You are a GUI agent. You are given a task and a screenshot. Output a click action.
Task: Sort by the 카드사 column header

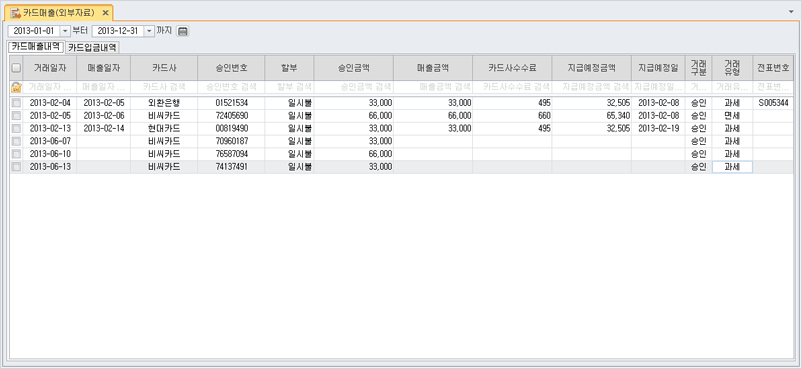coord(164,68)
